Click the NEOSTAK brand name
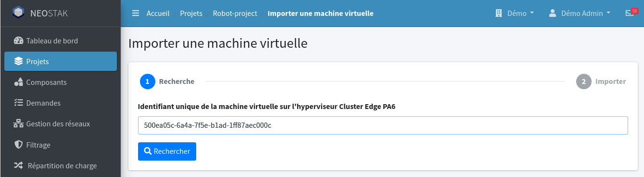This screenshot has width=644, height=177. point(49,13)
